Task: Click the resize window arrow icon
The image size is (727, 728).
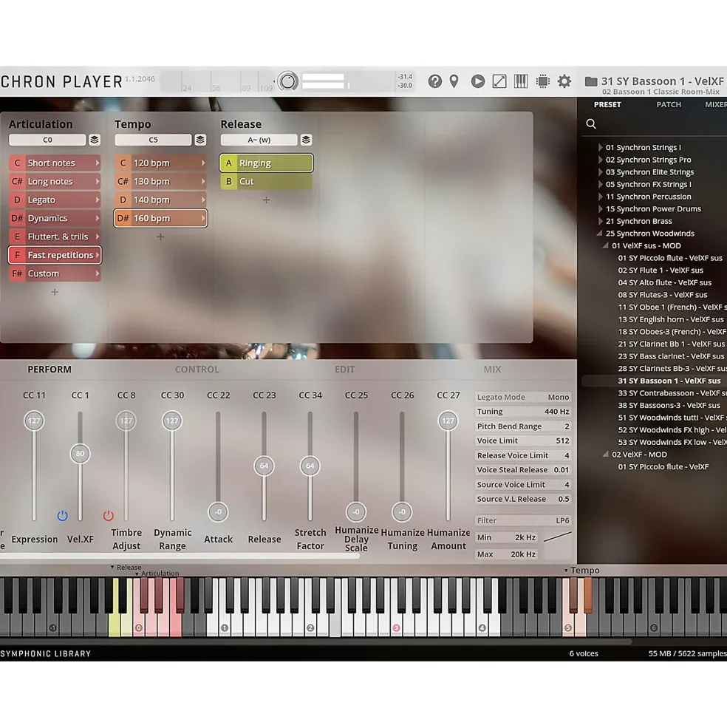Action: (499, 81)
